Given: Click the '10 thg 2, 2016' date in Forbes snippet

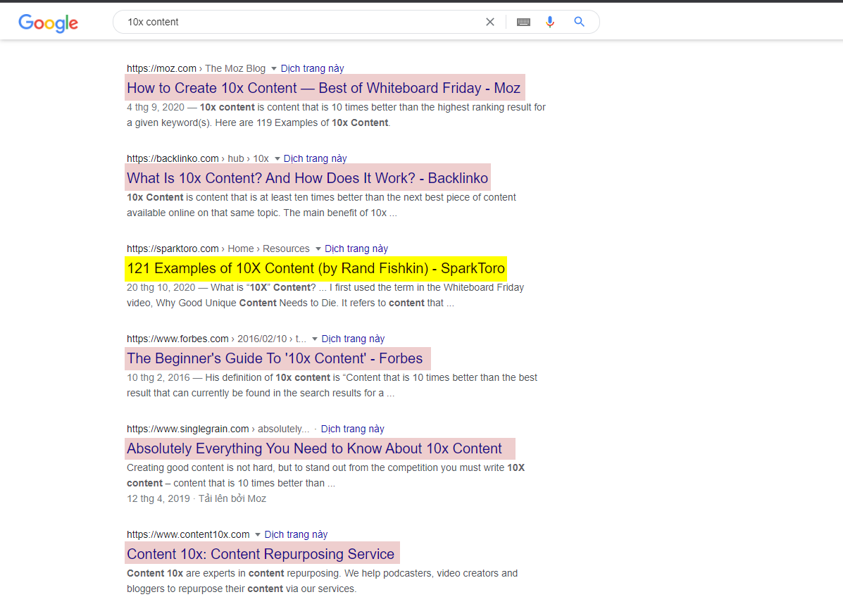Looking at the screenshot, I should point(158,377).
